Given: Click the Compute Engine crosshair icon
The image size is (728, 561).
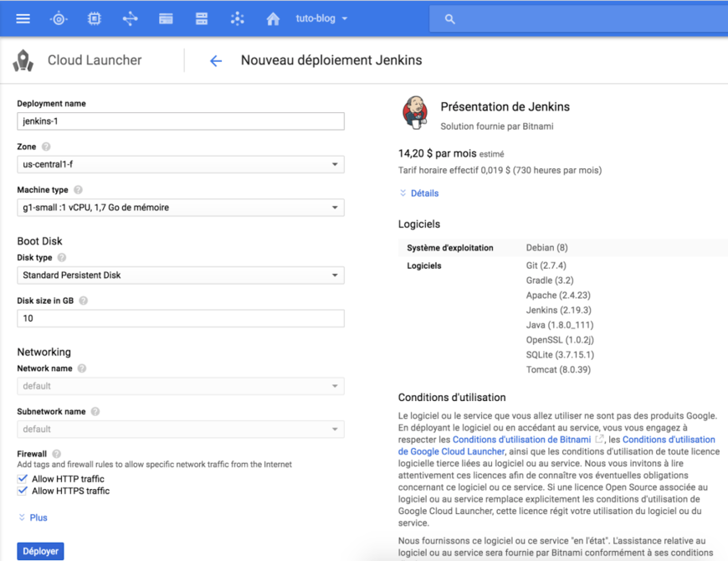Looking at the screenshot, I should pos(58,18).
